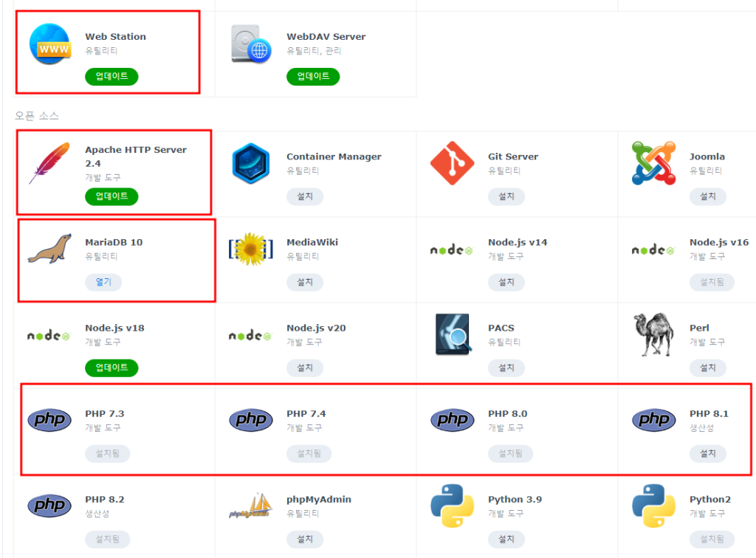Viewport: 756px width, 558px height.
Task: Click the WebDAV Server drive icon
Action: (x=251, y=44)
